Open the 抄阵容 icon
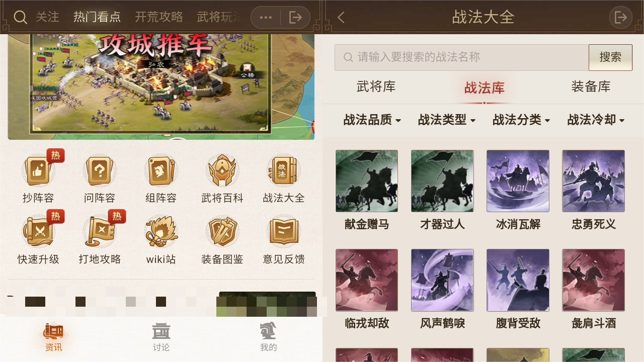 38,171
